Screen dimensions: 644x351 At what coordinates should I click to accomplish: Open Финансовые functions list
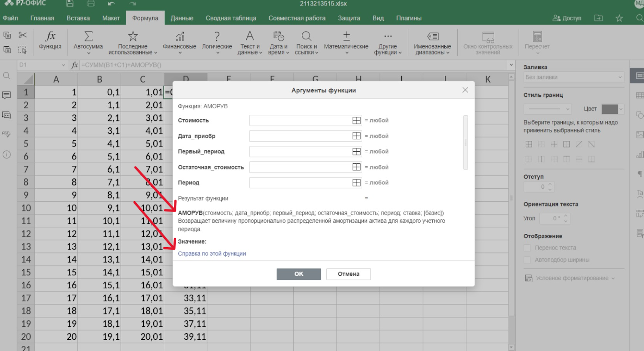click(179, 37)
